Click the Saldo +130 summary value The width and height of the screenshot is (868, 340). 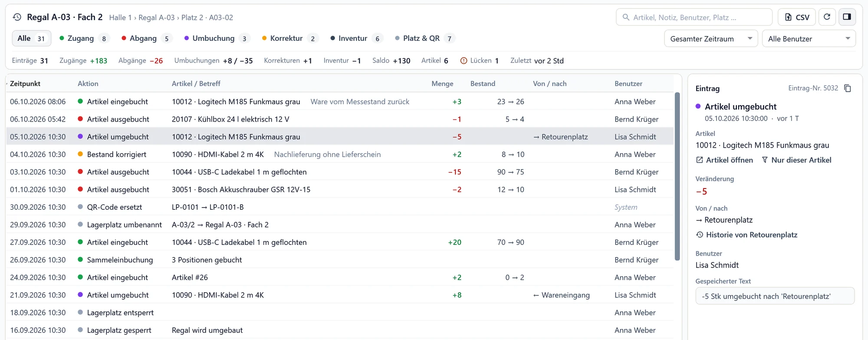point(391,60)
